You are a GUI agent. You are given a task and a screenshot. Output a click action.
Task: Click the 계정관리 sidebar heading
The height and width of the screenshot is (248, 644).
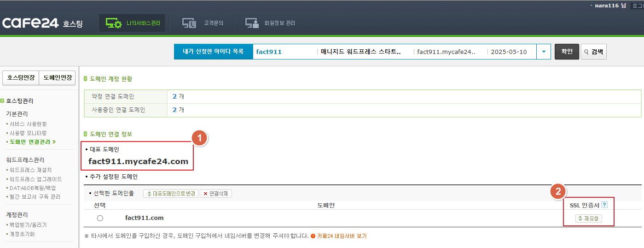[17, 215]
